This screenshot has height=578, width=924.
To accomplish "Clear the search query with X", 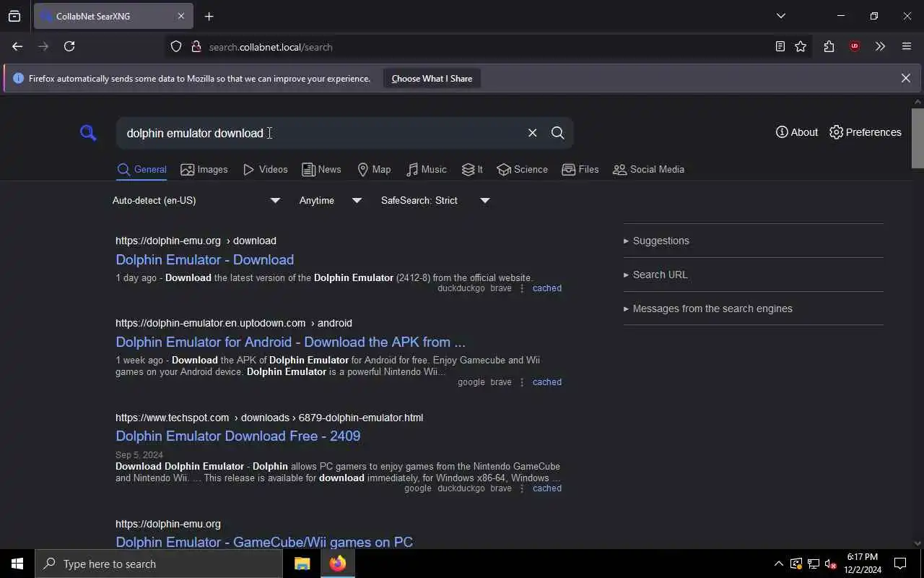I will [x=532, y=133].
